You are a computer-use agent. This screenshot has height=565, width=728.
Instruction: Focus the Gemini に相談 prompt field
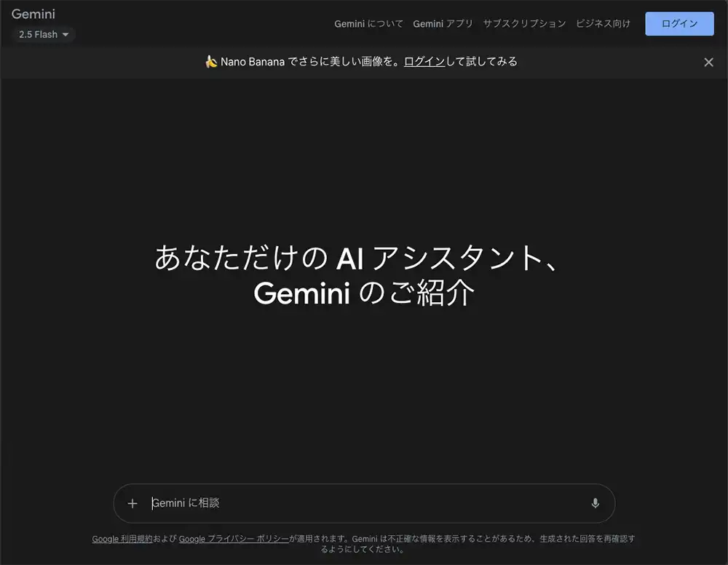coord(364,503)
